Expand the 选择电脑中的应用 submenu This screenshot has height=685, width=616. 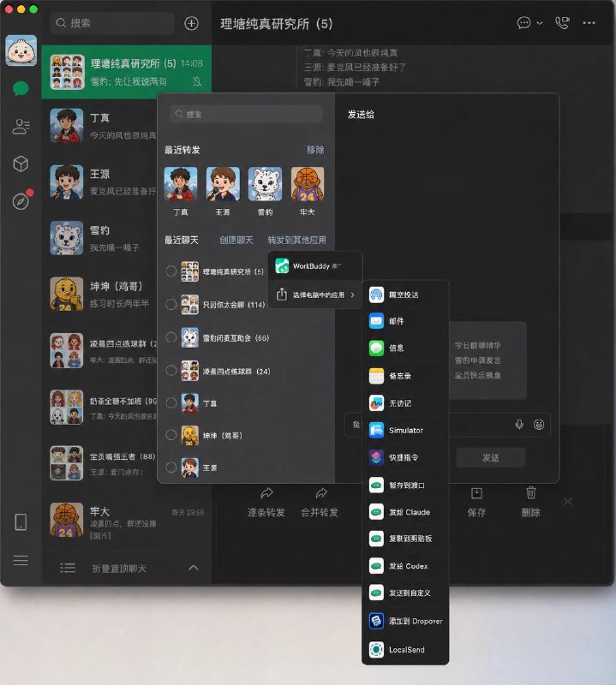pyautogui.click(x=315, y=295)
